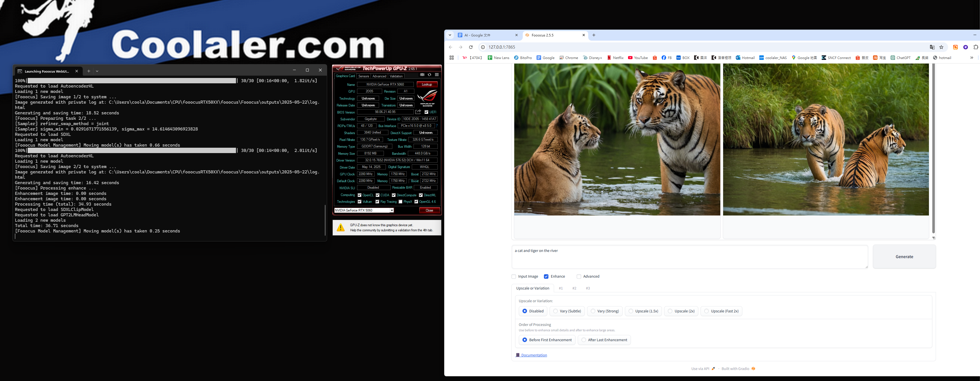Open the Disney+ bookmark

point(592,58)
